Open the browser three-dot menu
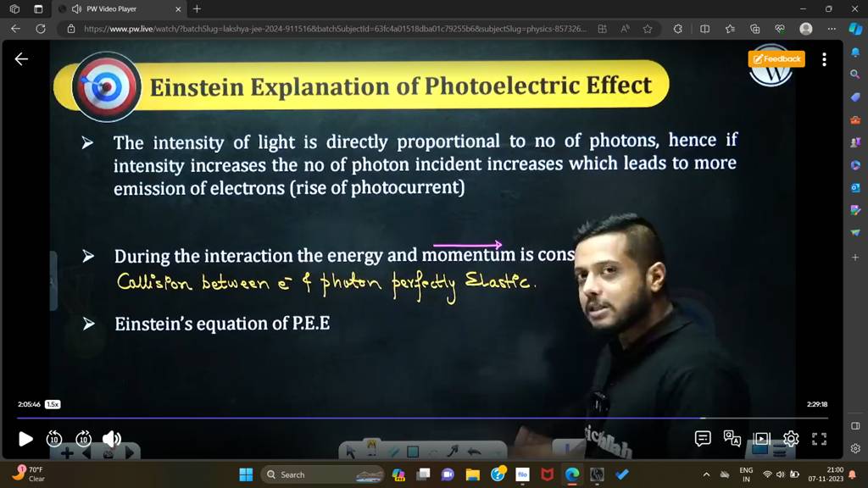This screenshot has height=488, width=868. (831, 28)
